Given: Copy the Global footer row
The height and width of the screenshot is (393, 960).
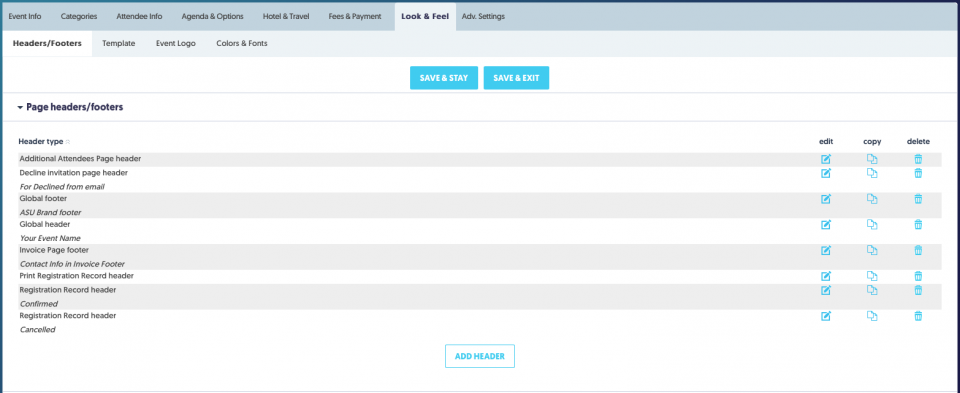Looking at the screenshot, I should click(872, 199).
